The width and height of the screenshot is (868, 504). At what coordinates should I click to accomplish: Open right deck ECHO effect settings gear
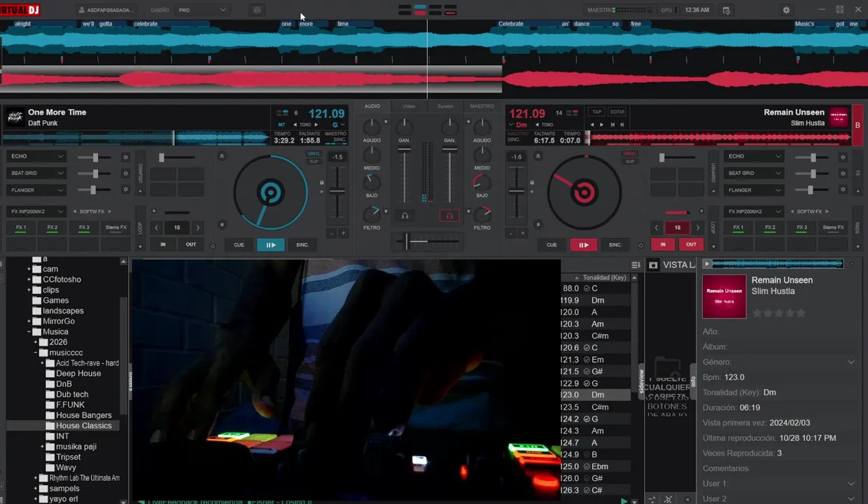pyautogui.click(x=843, y=157)
